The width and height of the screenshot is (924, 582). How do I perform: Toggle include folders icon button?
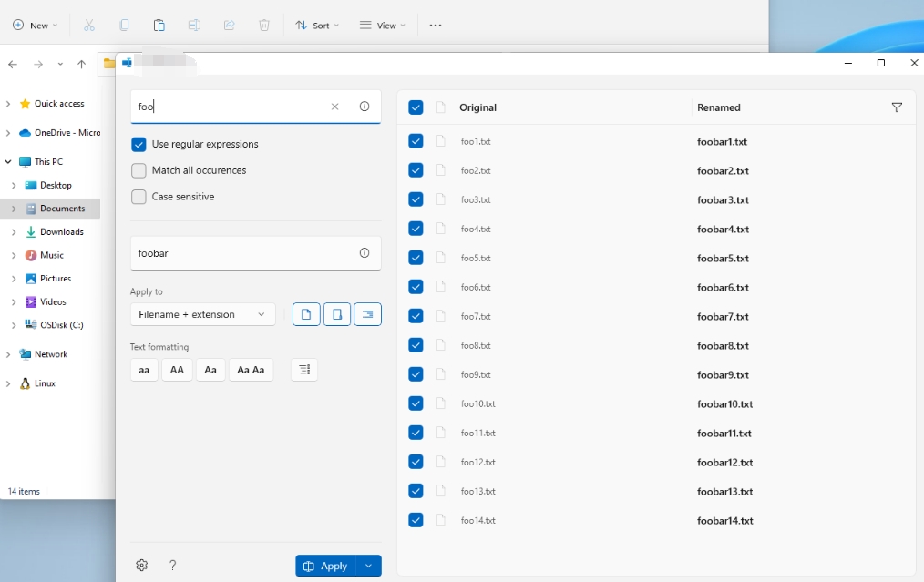[x=337, y=314]
